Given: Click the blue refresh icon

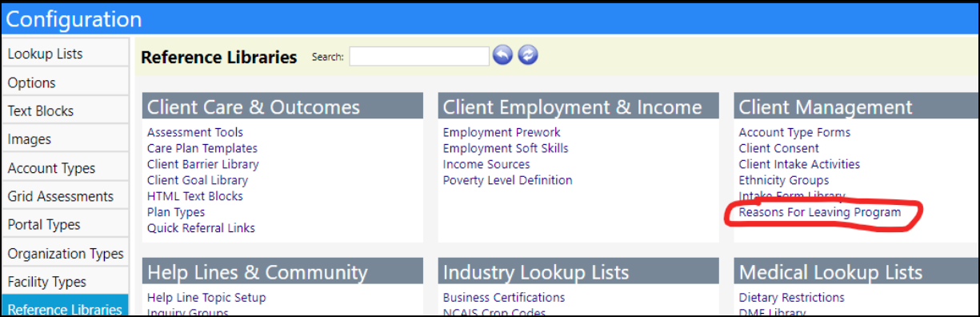Looking at the screenshot, I should click(x=528, y=55).
